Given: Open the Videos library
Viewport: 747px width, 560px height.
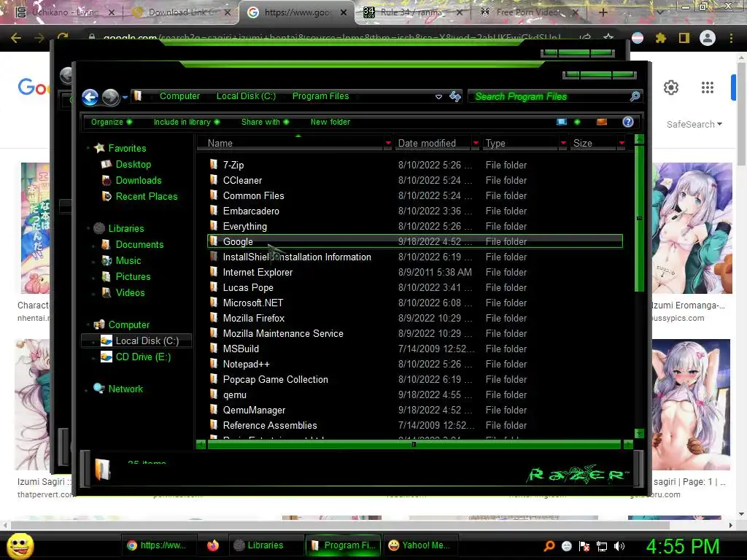Looking at the screenshot, I should [130, 293].
